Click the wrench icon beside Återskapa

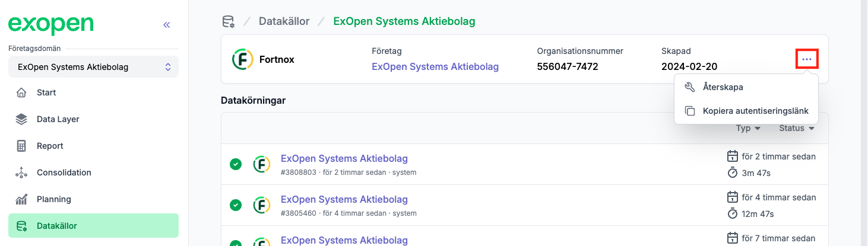point(690,87)
